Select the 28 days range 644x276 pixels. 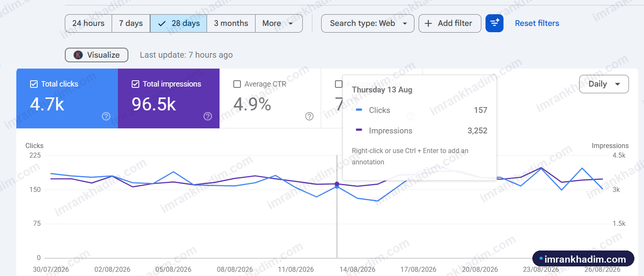(179, 23)
